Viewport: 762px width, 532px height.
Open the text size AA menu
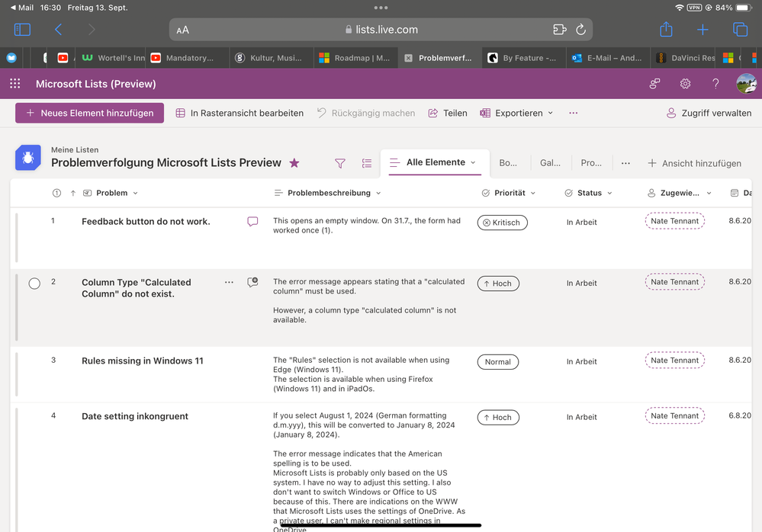pos(183,30)
